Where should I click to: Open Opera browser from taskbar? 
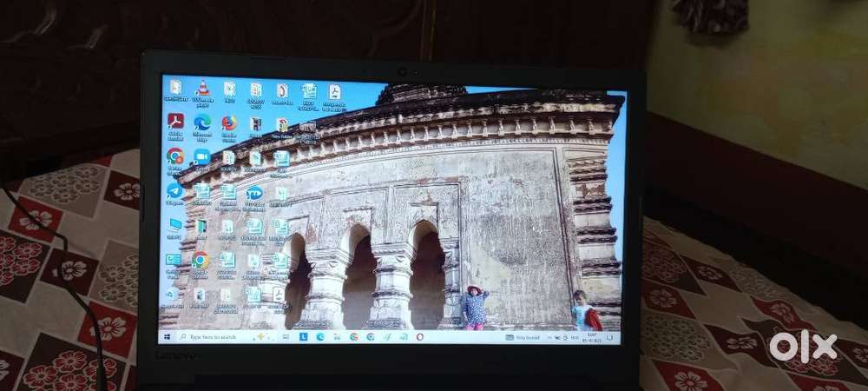pos(419,336)
